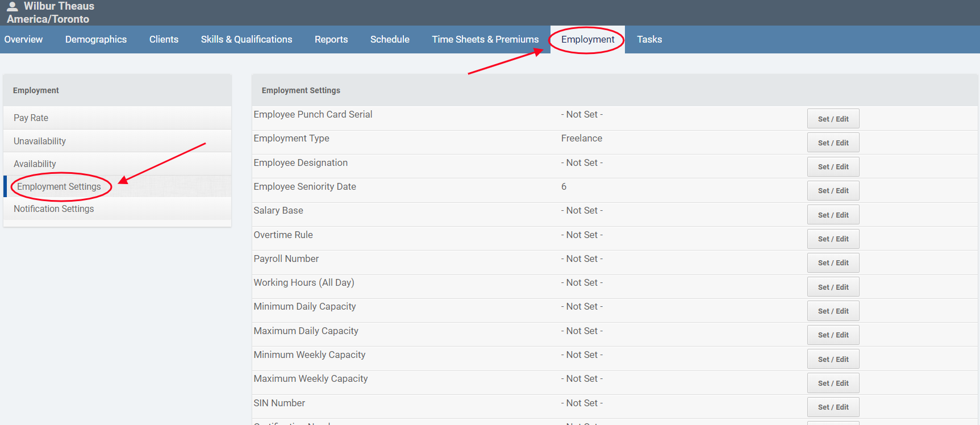Image resolution: width=980 pixels, height=425 pixels.
Task: Open Notification Settings in sidebar
Action: (54, 209)
